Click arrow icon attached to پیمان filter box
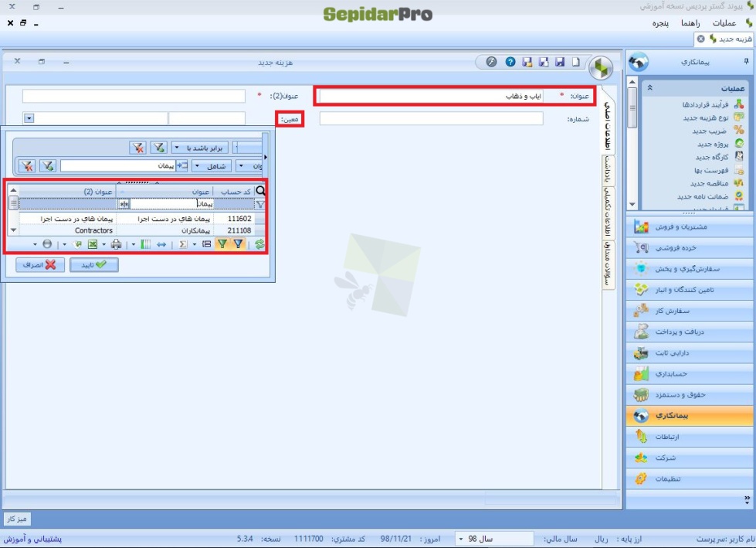 coord(181,166)
